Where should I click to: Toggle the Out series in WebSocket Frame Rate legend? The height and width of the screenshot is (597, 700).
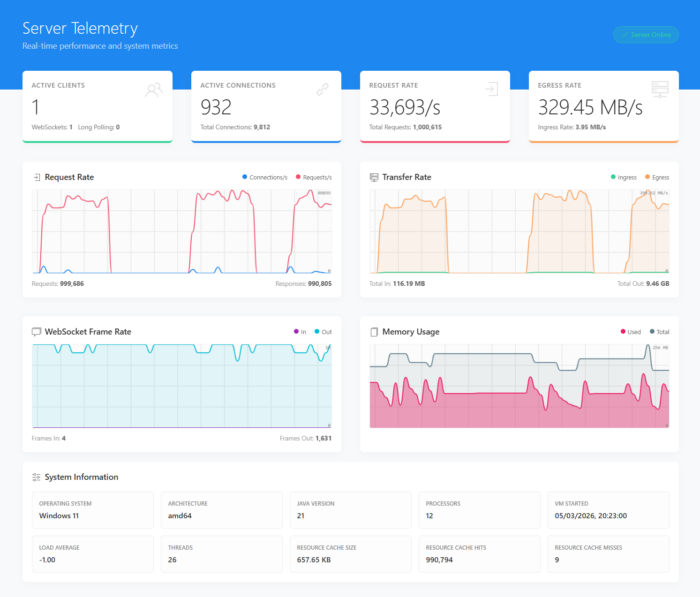pos(323,332)
